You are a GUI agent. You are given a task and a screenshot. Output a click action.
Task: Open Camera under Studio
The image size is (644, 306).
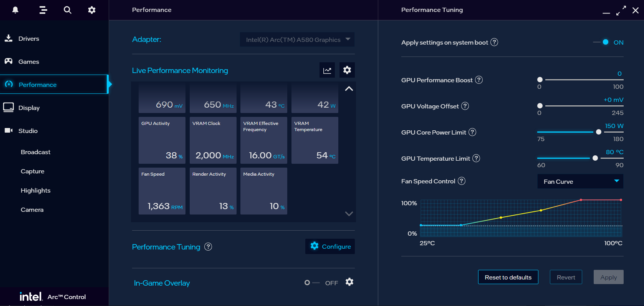tap(32, 210)
